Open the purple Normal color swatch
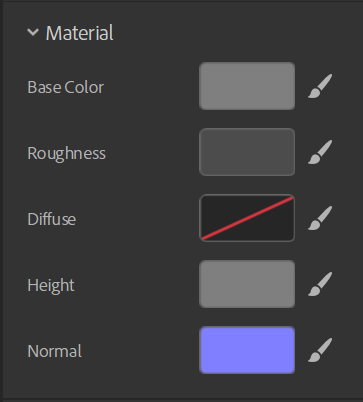The image size is (363, 402). (x=247, y=350)
